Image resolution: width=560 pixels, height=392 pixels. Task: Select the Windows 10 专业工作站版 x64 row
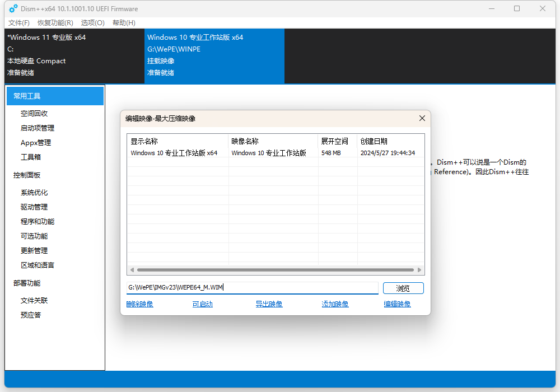[x=224, y=153]
